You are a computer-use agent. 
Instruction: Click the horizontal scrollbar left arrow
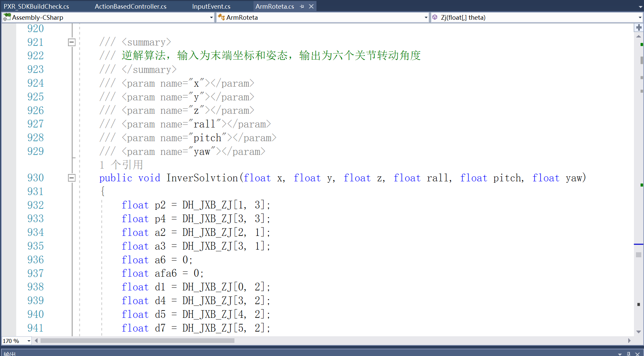(x=36, y=341)
